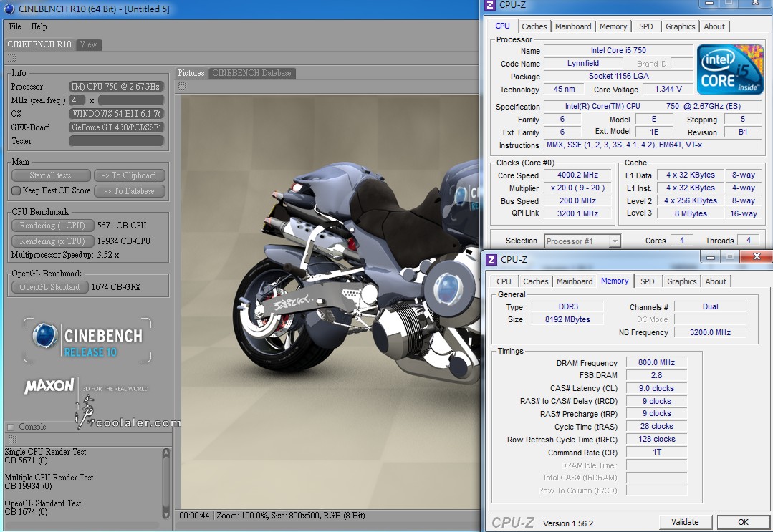Click the Lynnfield code name value
The height and width of the screenshot is (532, 773).
pos(582,64)
